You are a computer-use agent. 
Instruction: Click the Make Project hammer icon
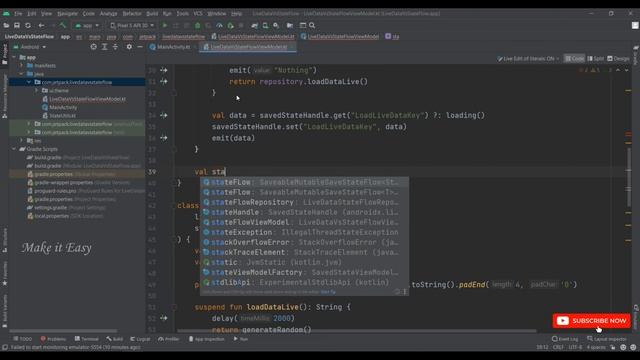(62, 25)
